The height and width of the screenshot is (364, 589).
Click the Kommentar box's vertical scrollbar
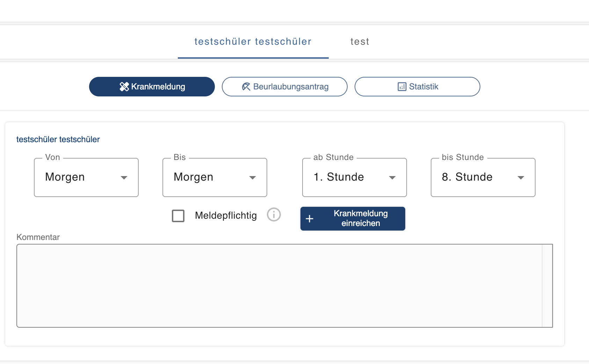(547, 285)
